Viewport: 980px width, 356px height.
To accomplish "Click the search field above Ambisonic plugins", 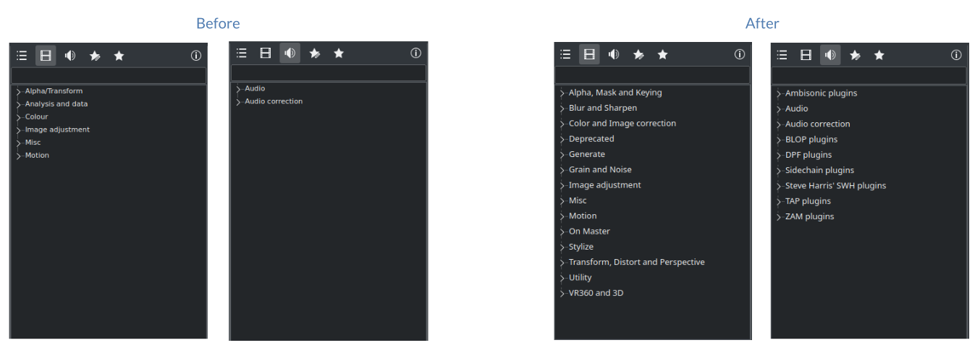I will (869, 76).
